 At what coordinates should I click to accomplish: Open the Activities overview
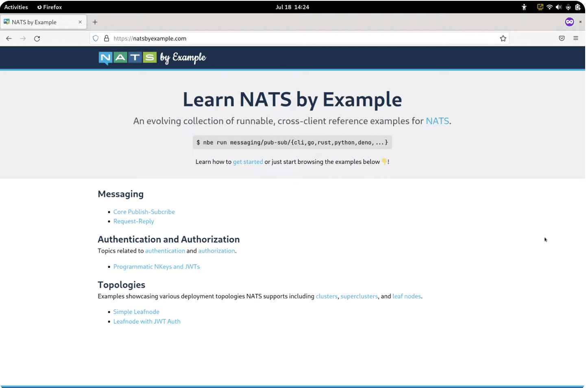16,7
